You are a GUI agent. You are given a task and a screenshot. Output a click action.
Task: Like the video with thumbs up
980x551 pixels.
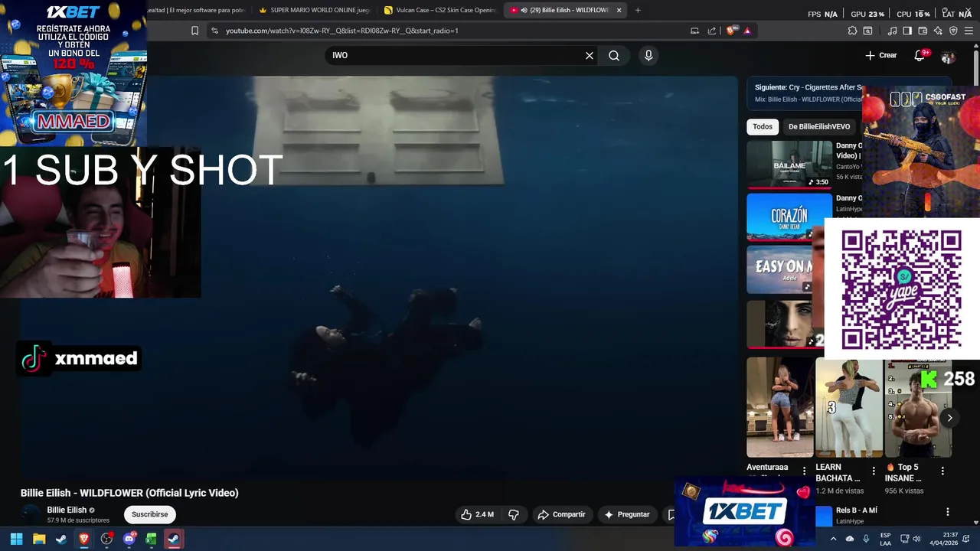click(x=477, y=514)
